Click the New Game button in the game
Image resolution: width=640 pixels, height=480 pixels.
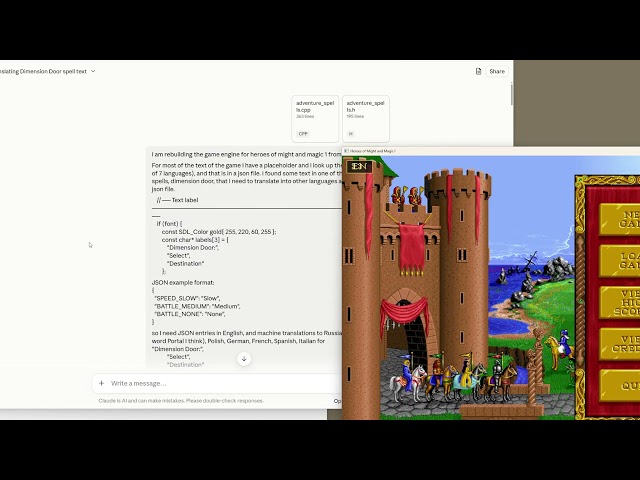pos(620,220)
